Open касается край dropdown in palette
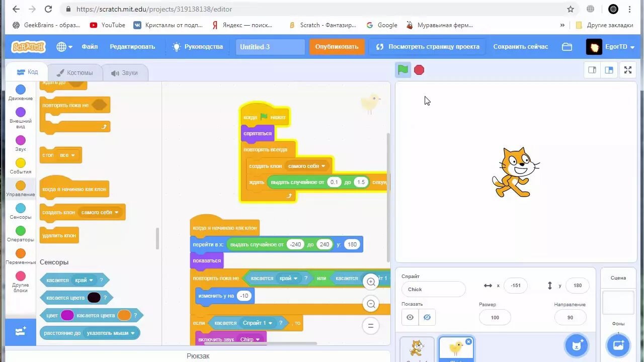This screenshot has height=362, width=644. (84, 280)
